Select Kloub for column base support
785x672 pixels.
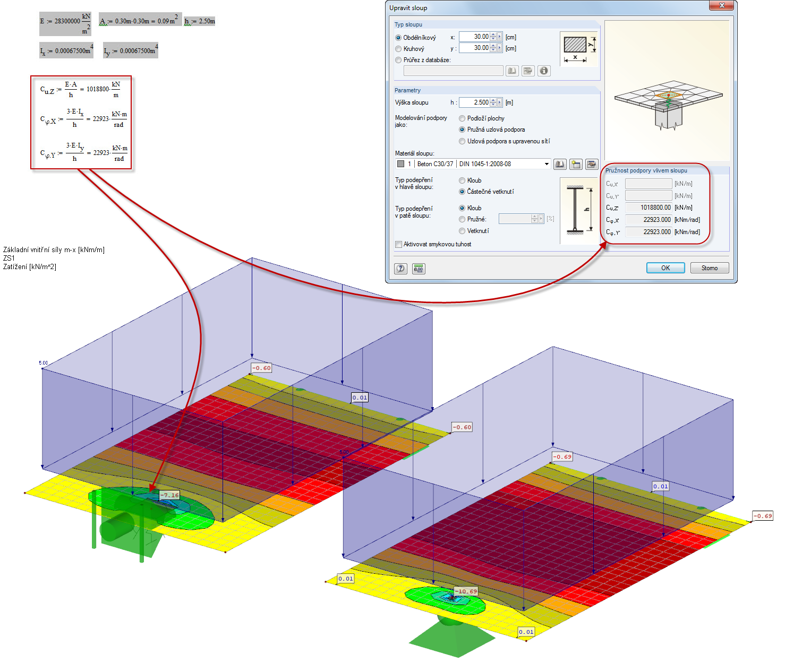[x=462, y=208]
